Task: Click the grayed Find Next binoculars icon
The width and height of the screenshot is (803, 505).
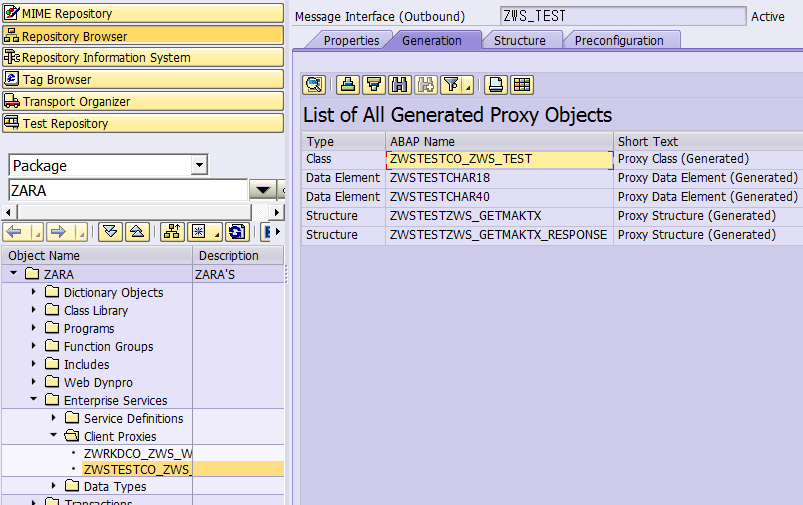Action: pos(426,85)
